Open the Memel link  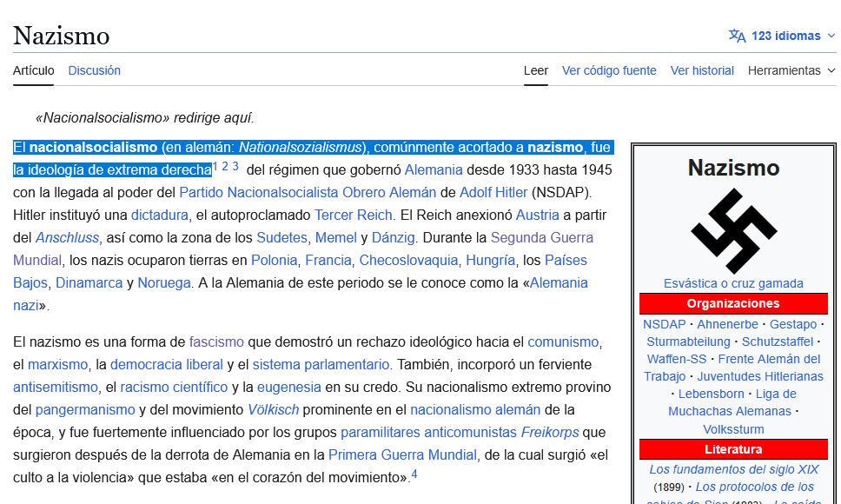[x=335, y=237]
